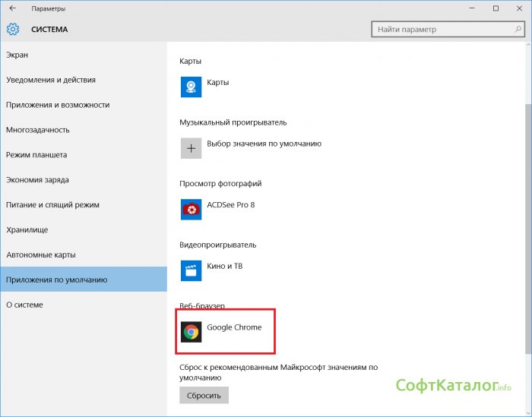Click the Google Chrome browser icon
This screenshot has width=532, height=417.
click(191, 331)
